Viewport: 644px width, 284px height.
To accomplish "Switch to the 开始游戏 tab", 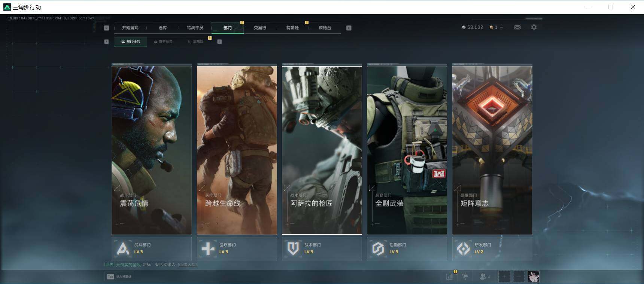I will coord(130,28).
